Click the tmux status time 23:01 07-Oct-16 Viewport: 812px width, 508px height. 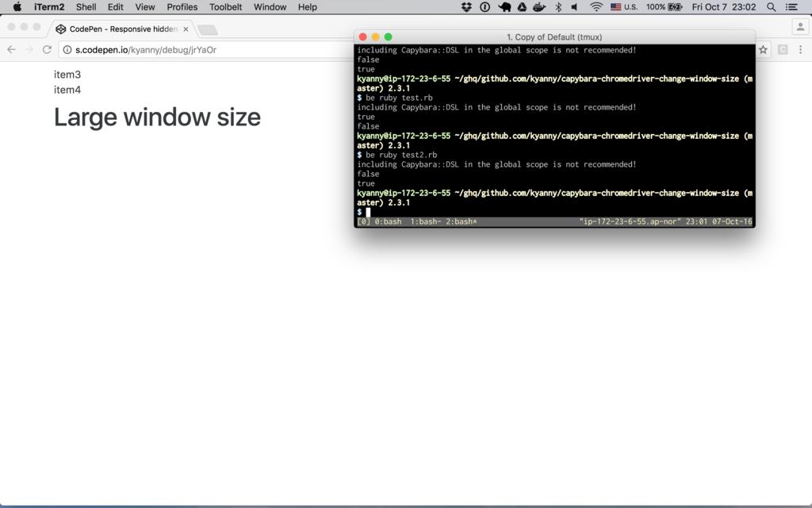click(718, 222)
